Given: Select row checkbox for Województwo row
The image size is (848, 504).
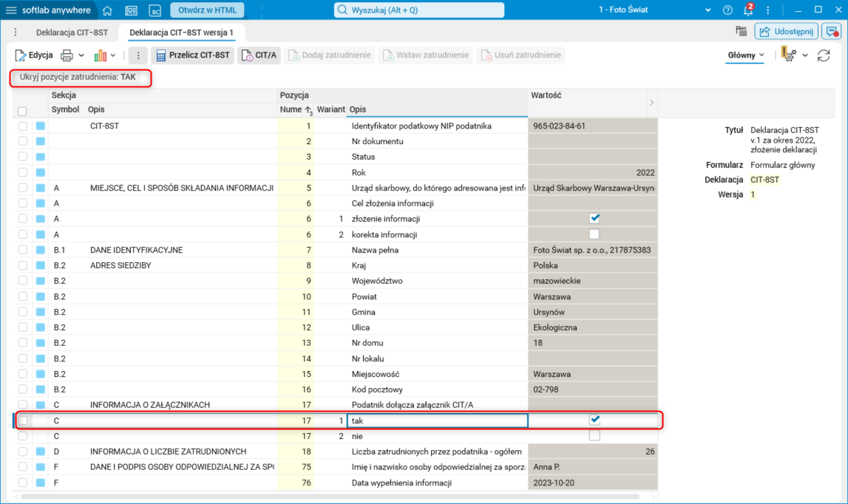Looking at the screenshot, I should 23,281.
